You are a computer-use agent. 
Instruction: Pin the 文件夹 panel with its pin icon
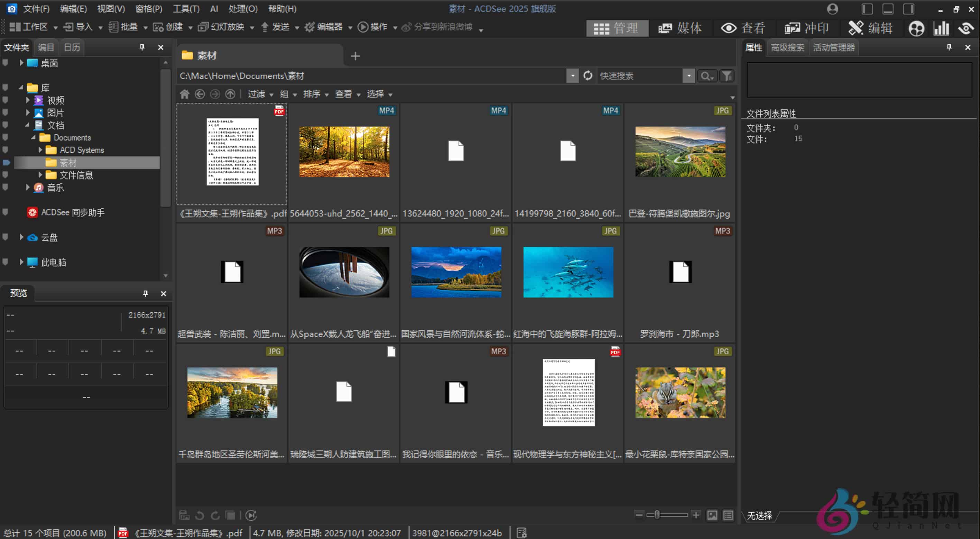(142, 47)
